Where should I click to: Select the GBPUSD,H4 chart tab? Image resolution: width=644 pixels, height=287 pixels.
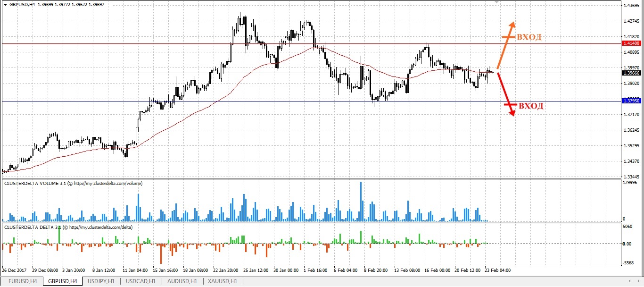pyautogui.click(x=62, y=281)
